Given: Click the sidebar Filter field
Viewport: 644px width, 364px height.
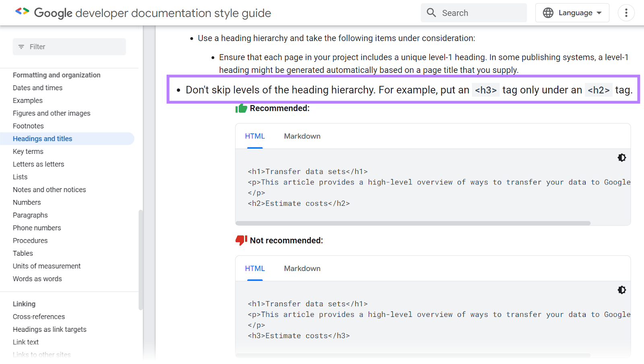Looking at the screenshot, I should pyautogui.click(x=69, y=47).
